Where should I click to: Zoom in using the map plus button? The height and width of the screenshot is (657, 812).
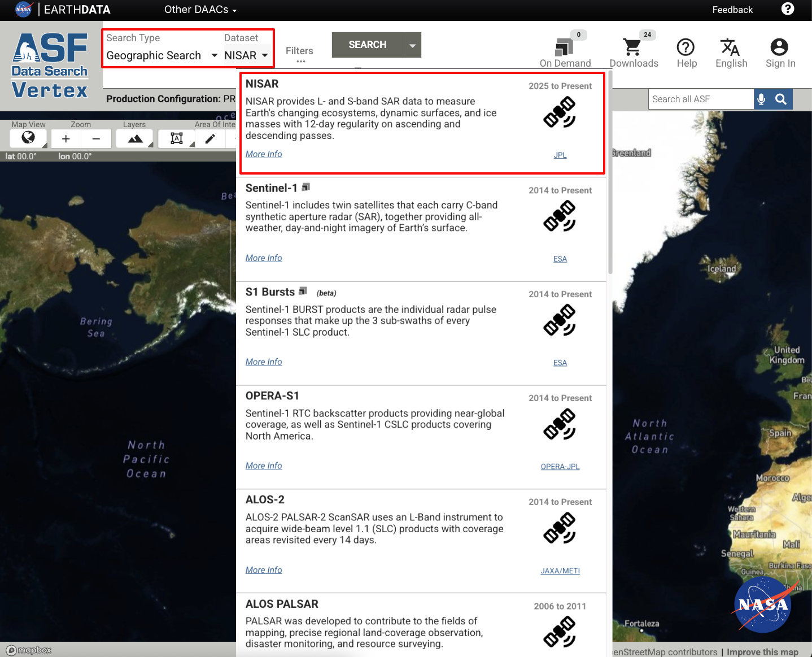click(x=66, y=138)
